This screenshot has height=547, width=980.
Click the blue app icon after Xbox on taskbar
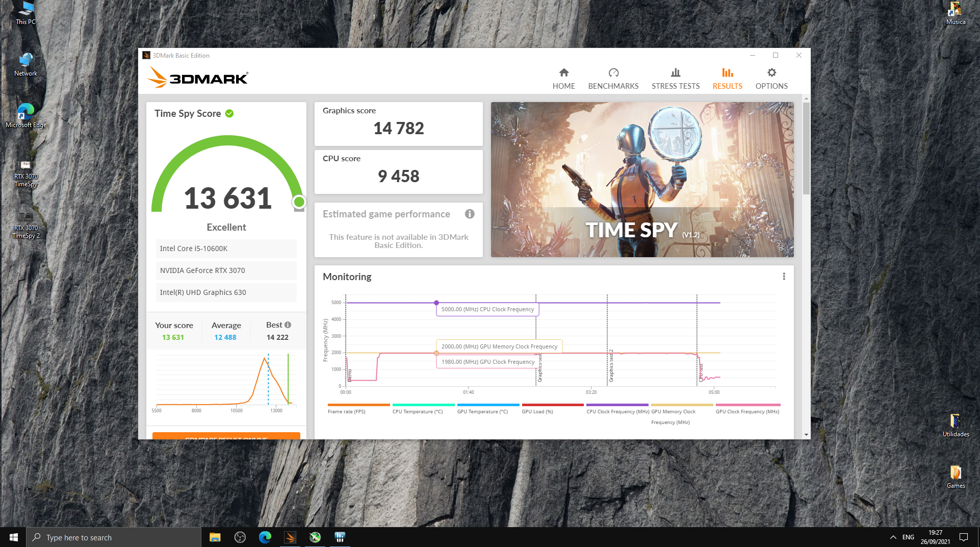[x=340, y=537]
